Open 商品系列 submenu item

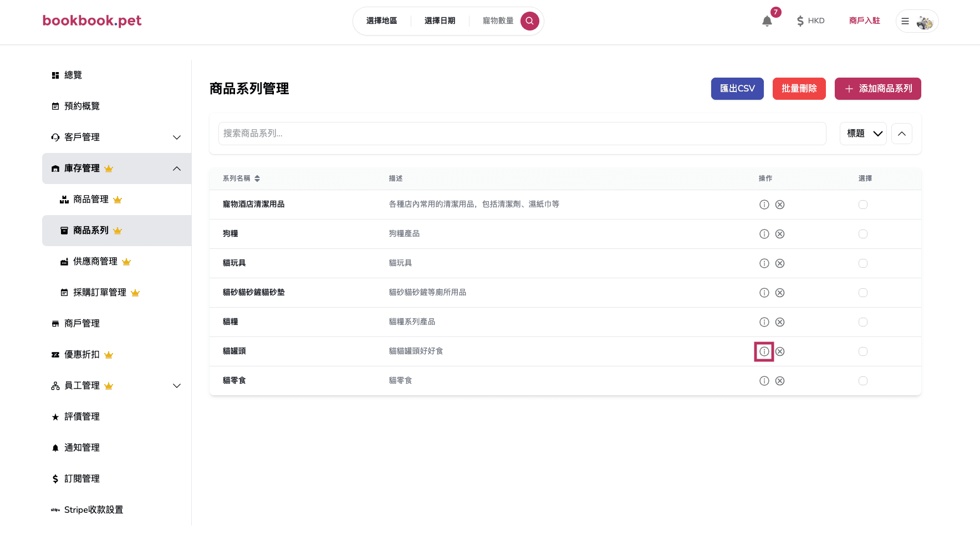pos(116,231)
